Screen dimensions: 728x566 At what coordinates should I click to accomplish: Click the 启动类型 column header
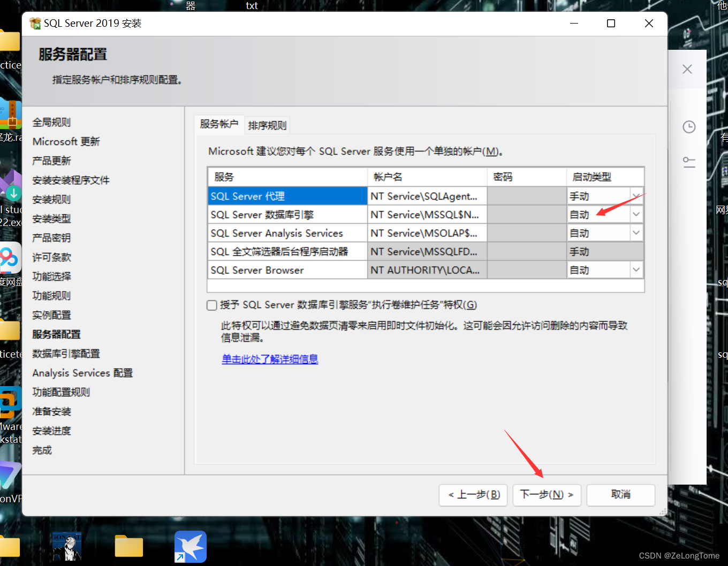point(605,177)
